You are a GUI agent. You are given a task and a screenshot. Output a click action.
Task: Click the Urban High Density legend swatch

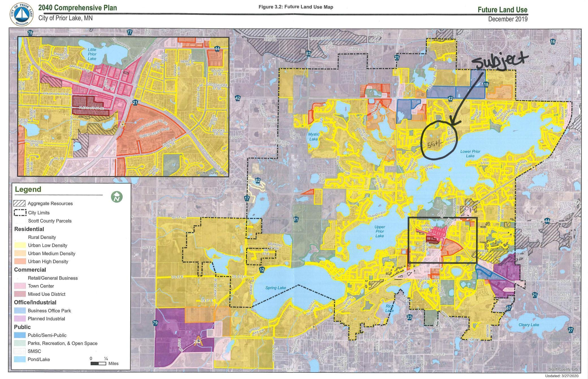(20, 261)
